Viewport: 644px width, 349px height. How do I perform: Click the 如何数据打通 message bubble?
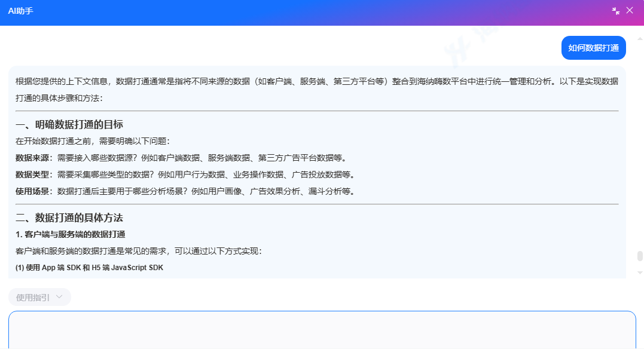click(x=594, y=48)
